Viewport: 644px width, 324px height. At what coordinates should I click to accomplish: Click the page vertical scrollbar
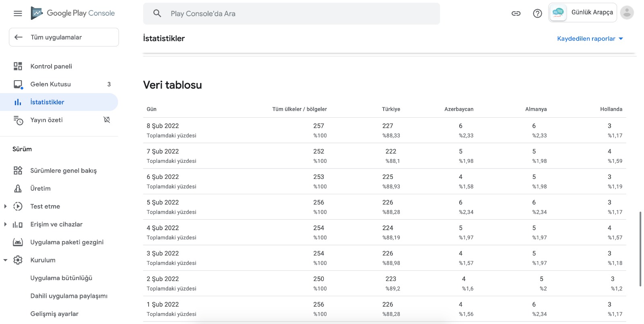[x=640, y=249]
